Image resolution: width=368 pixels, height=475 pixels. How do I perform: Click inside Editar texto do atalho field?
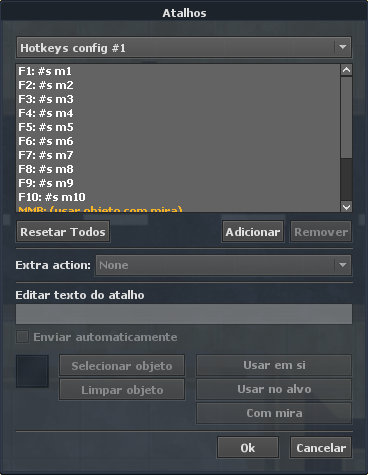(x=184, y=314)
